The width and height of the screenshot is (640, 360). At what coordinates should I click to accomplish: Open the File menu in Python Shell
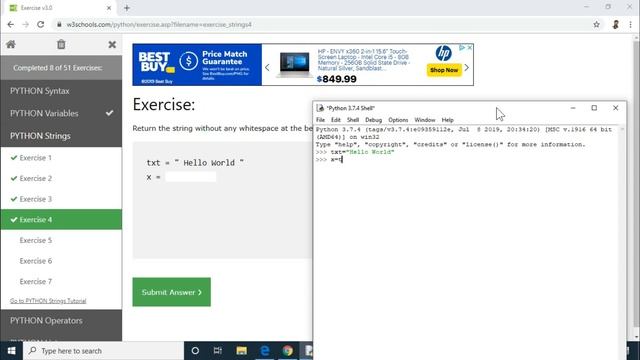(320, 120)
